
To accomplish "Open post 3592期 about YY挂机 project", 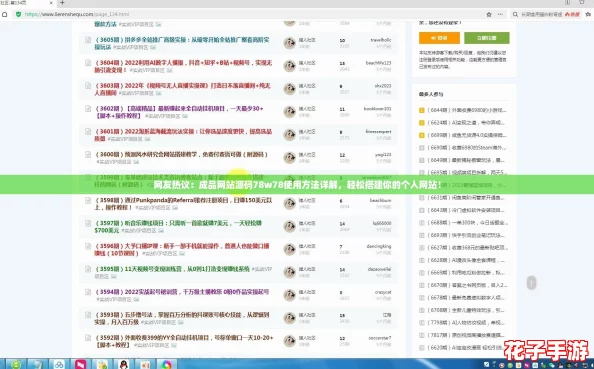I will [183, 341].
